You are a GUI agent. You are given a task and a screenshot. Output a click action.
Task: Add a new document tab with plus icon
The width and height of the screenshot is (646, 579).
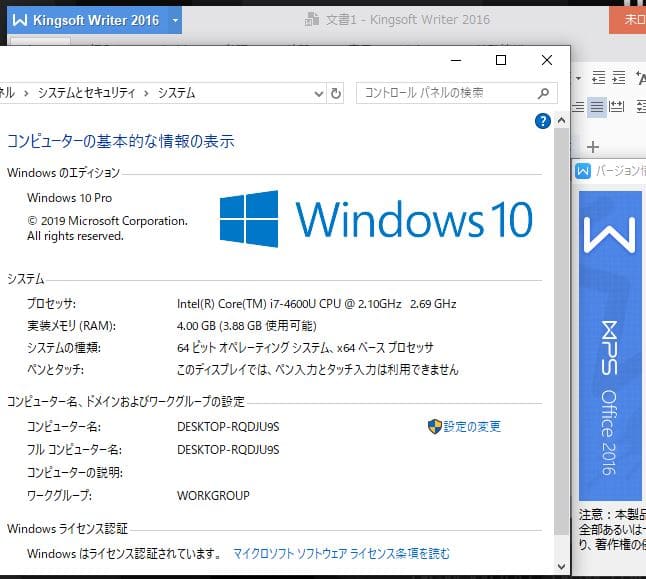(592, 147)
